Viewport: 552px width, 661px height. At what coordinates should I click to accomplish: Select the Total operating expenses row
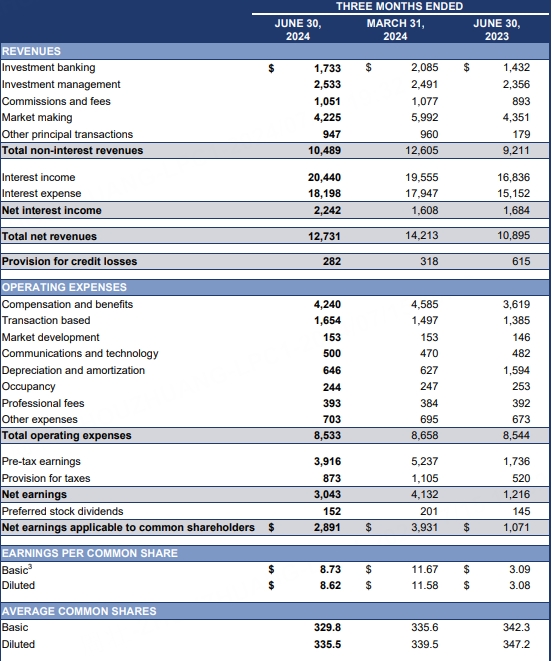(x=275, y=435)
